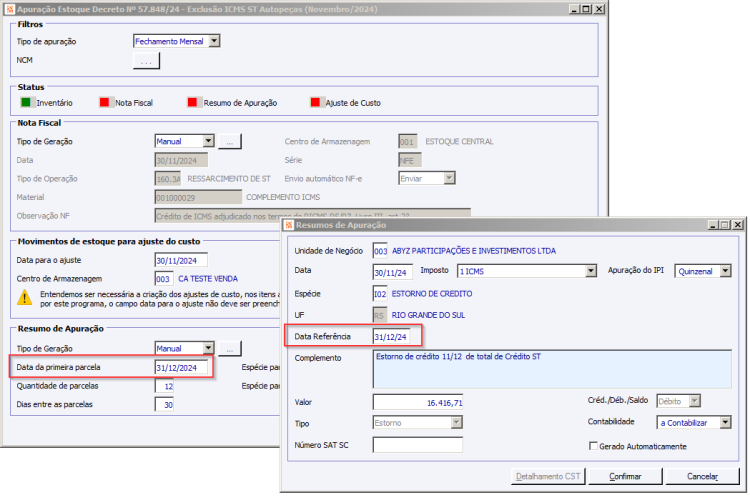Click the Resumos de Apuração window title icon
The height and width of the screenshot is (500, 750).
[289, 225]
